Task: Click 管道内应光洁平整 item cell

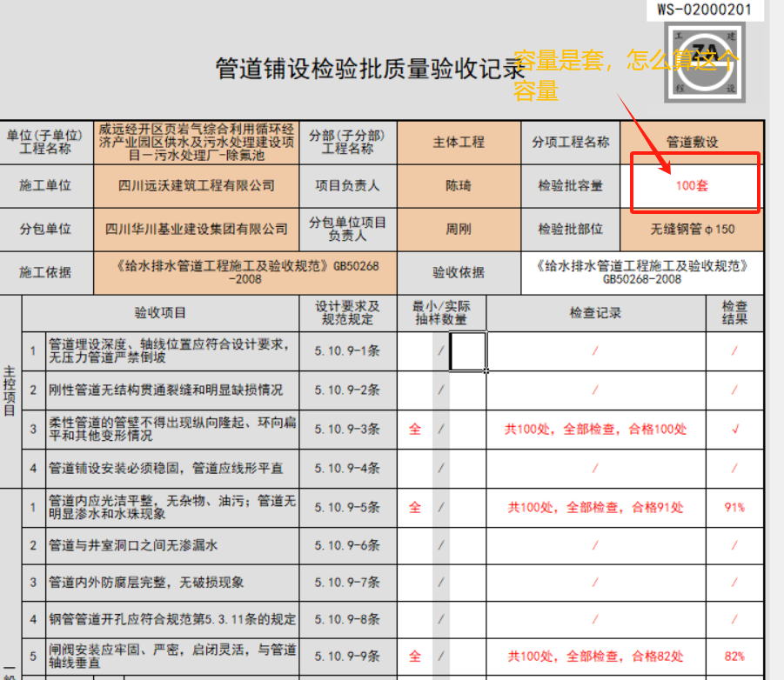Action: (172, 508)
